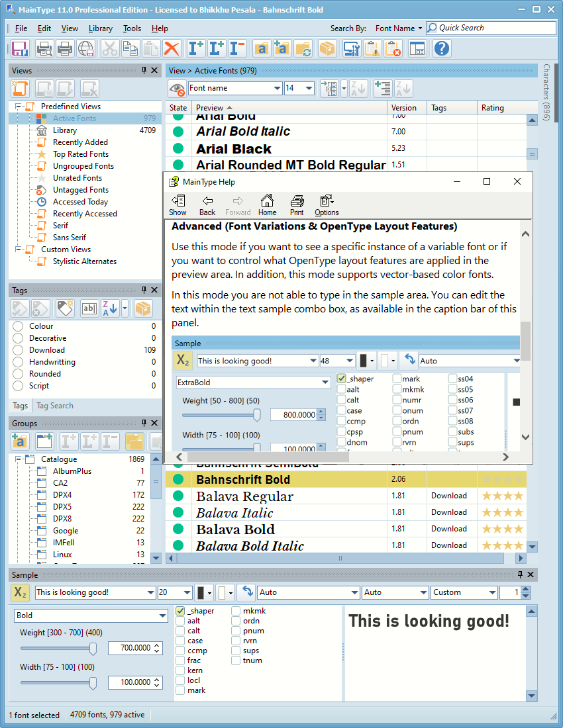Select the Download tag radio button
Image resolution: width=563 pixels, height=728 pixels.
pos(18,350)
